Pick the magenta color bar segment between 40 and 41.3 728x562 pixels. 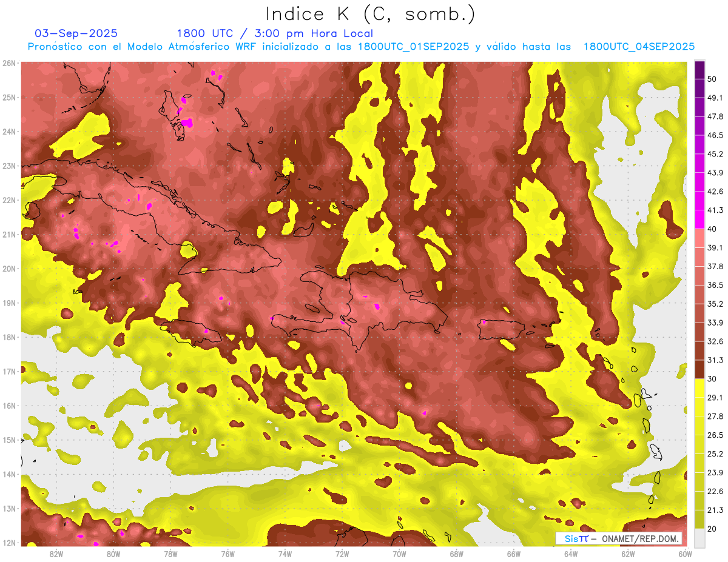coord(699,219)
